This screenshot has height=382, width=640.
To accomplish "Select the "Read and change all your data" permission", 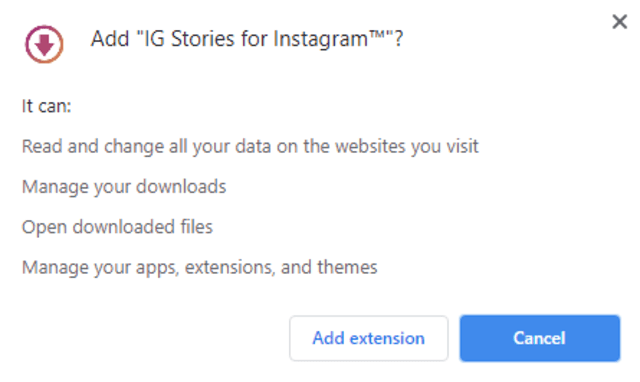I will (x=250, y=147).
